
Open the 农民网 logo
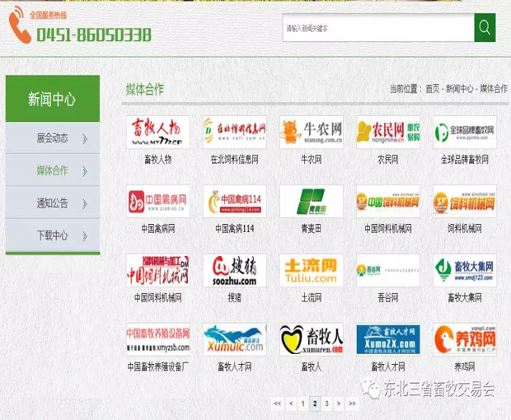388,133
